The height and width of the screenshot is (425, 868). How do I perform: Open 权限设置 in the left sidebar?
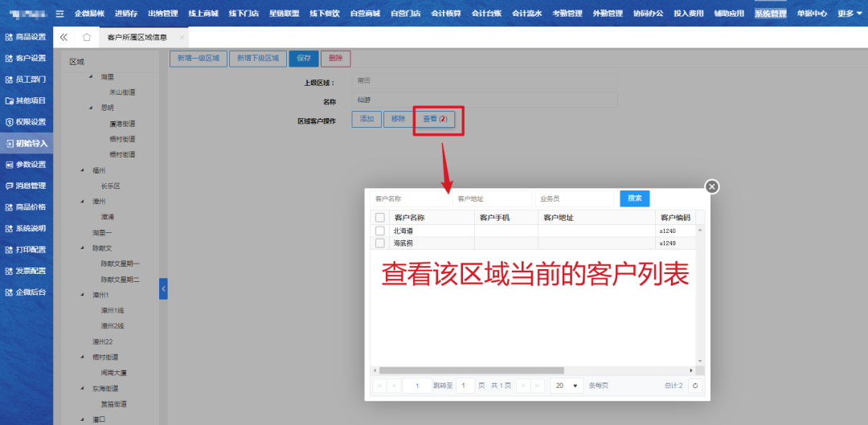point(27,122)
